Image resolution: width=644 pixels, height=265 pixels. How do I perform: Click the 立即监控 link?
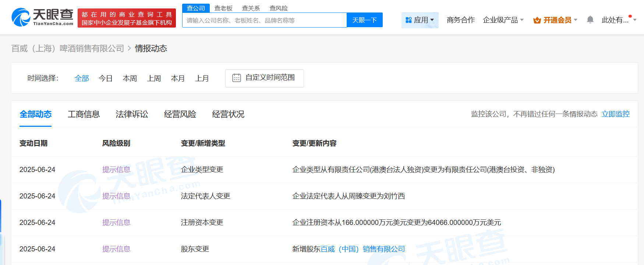click(x=615, y=114)
